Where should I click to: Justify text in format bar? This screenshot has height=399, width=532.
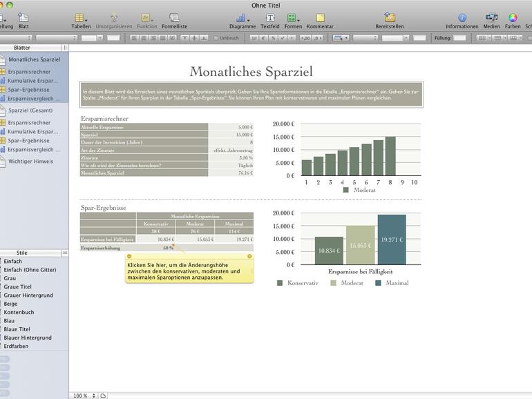coord(162,38)
